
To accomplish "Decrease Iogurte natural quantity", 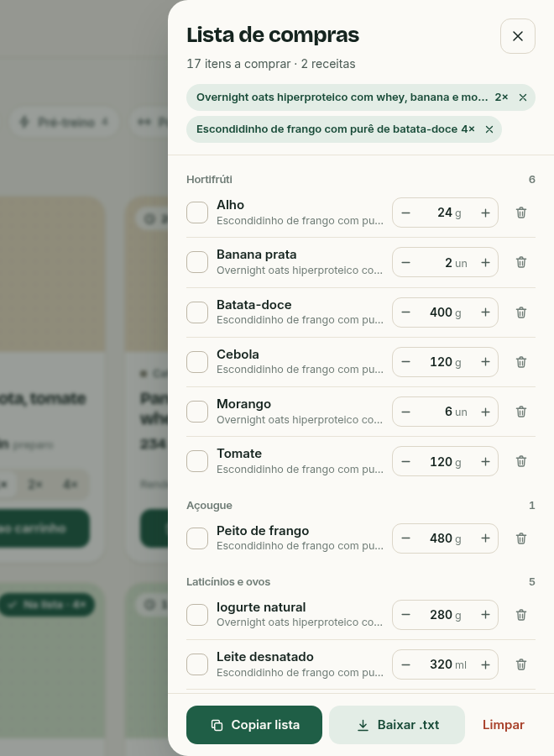I will (405, 615).
